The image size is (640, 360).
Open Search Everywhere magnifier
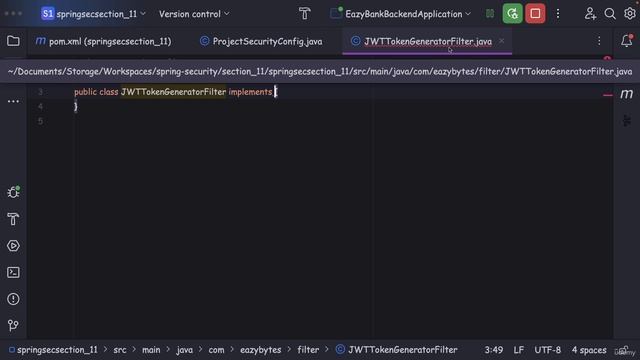(610, 14)
